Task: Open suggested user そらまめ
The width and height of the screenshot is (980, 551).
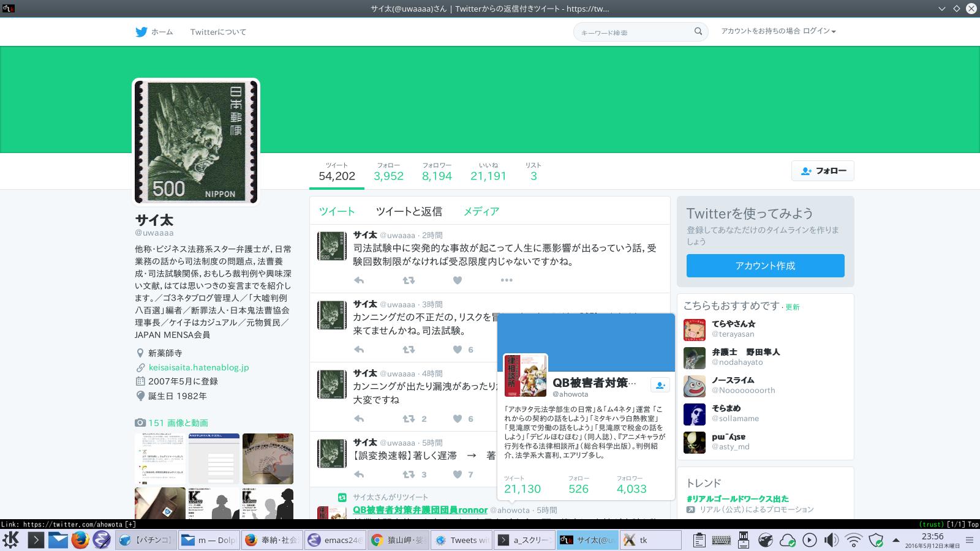Action: click(726, 408)
